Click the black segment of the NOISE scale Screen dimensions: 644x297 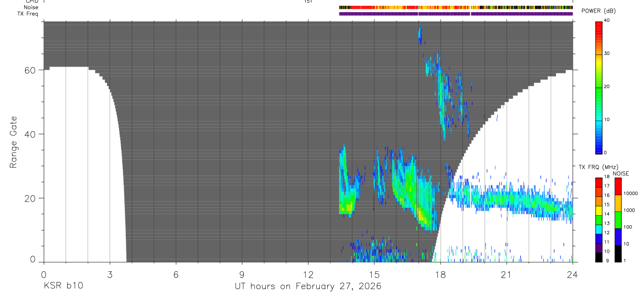[x=618, y=254]
